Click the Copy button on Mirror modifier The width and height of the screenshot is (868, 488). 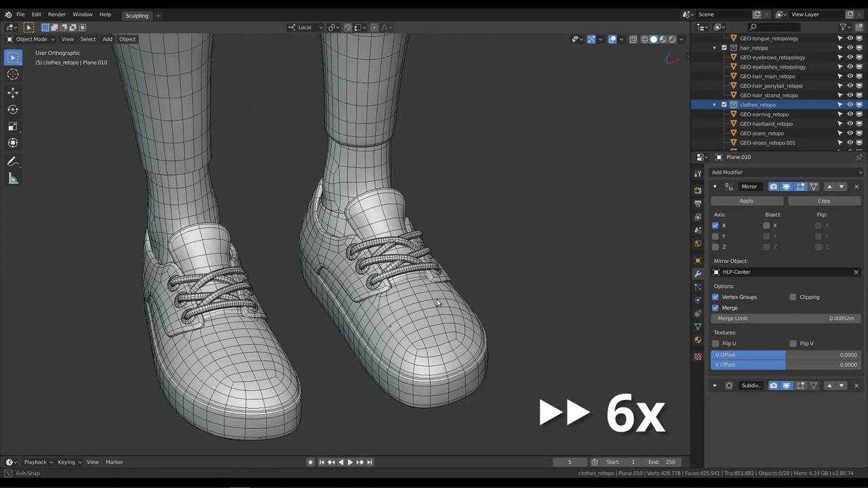pos(824,201)
